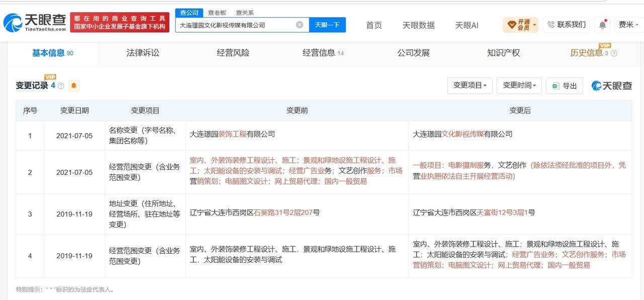This screenshot has width=644, height=300.
Task: Open the 费米 user account dropdown
Action: (x=628, y=25)
